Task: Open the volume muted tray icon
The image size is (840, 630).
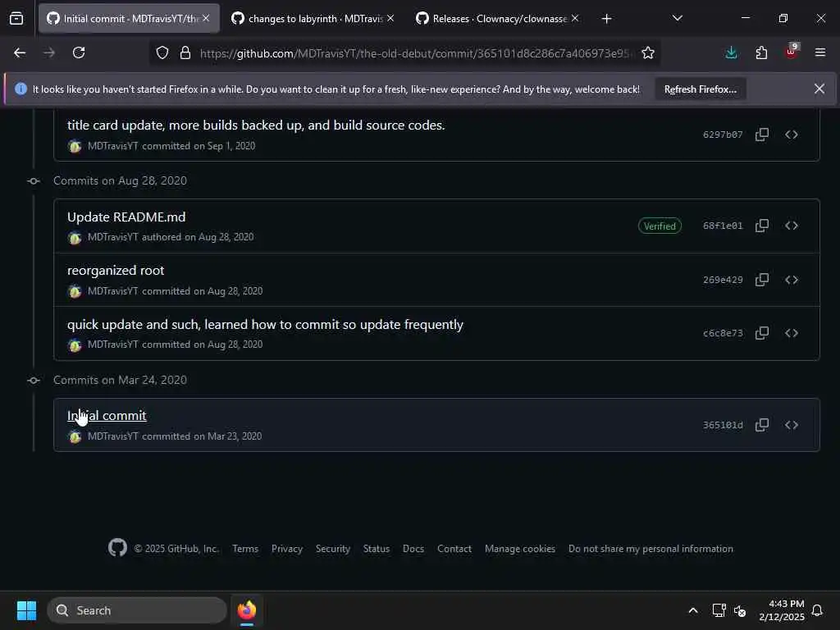Action: 740,610
